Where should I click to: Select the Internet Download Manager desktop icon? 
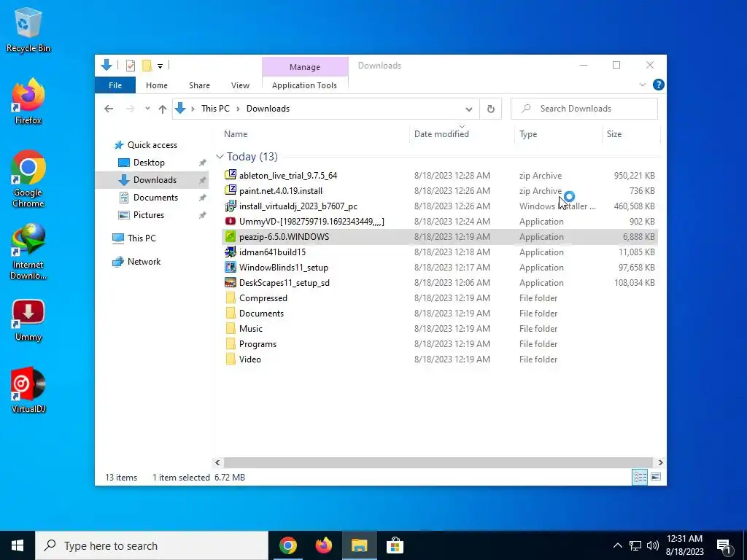click(28, 251)
